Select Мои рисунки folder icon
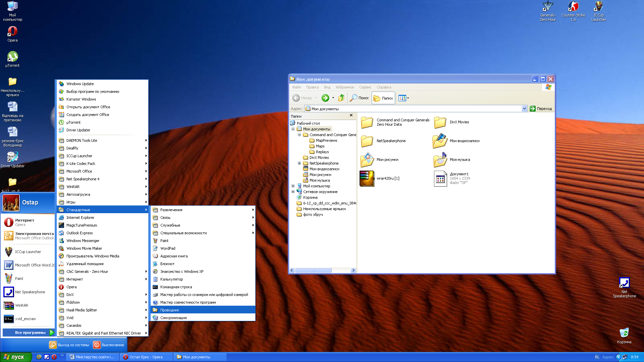Screen dimensions: 644x362 tap(367, 160)
